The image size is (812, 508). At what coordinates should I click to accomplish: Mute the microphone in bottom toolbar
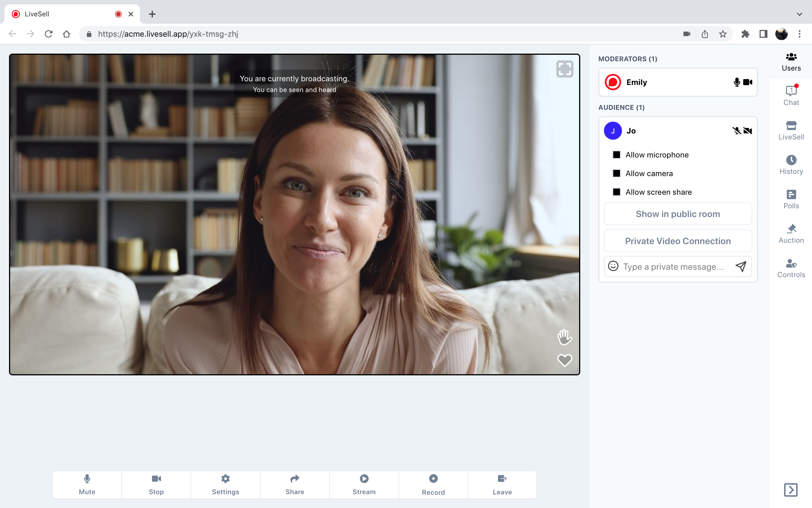(87, 485)
